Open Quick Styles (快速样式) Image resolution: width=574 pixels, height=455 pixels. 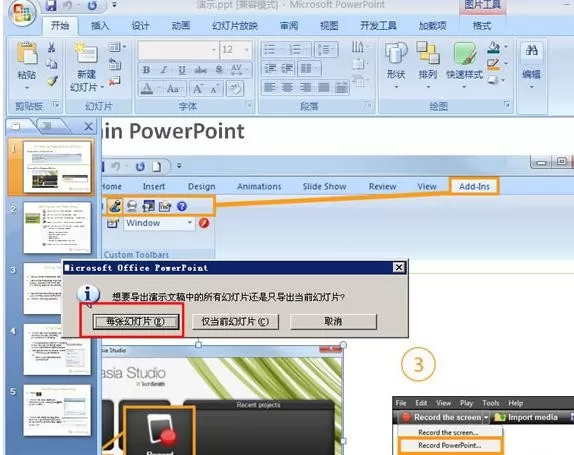465,64
